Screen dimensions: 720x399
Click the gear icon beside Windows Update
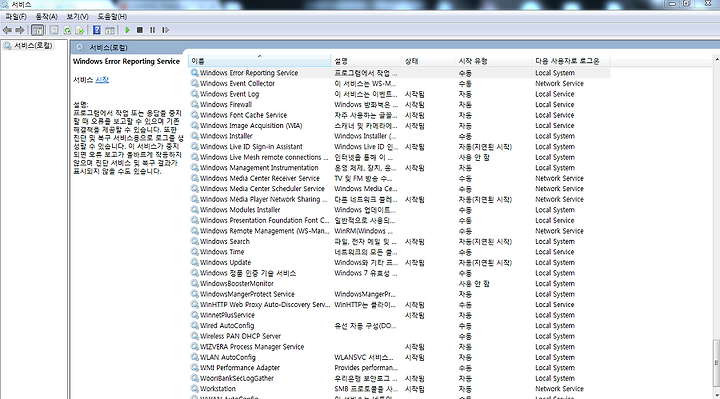[x=195, y=263]
